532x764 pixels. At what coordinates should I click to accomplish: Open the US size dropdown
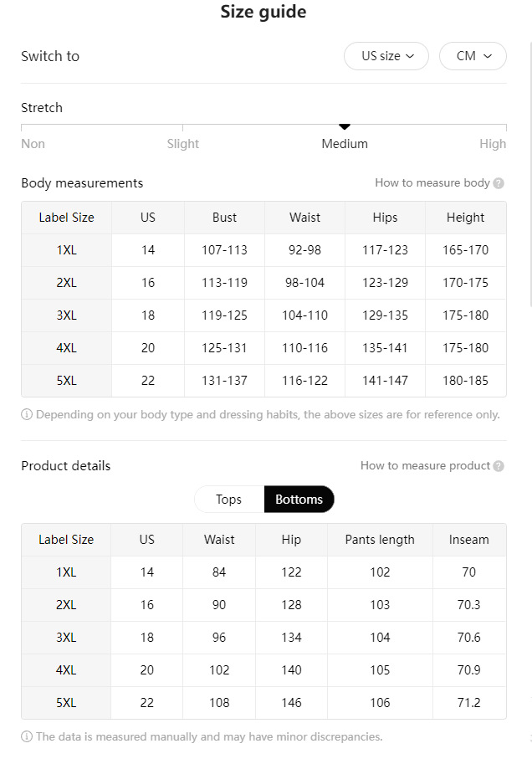386,56
